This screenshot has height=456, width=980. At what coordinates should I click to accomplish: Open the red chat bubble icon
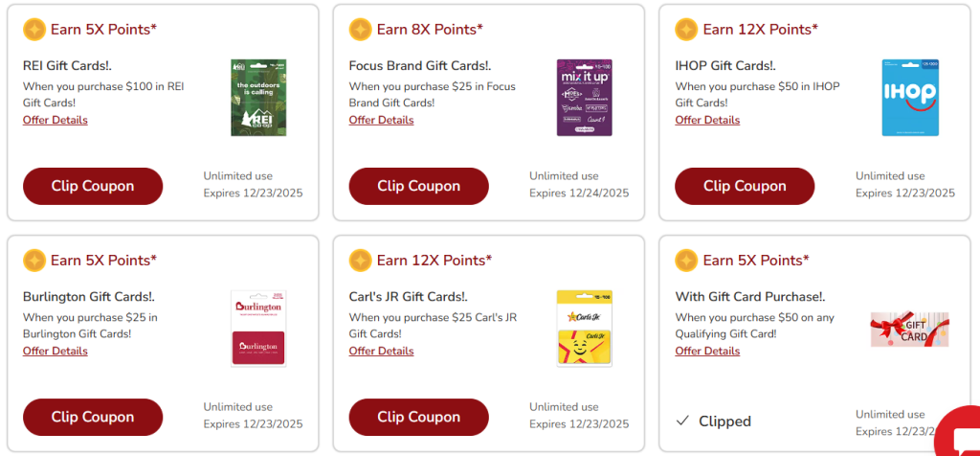959,436
